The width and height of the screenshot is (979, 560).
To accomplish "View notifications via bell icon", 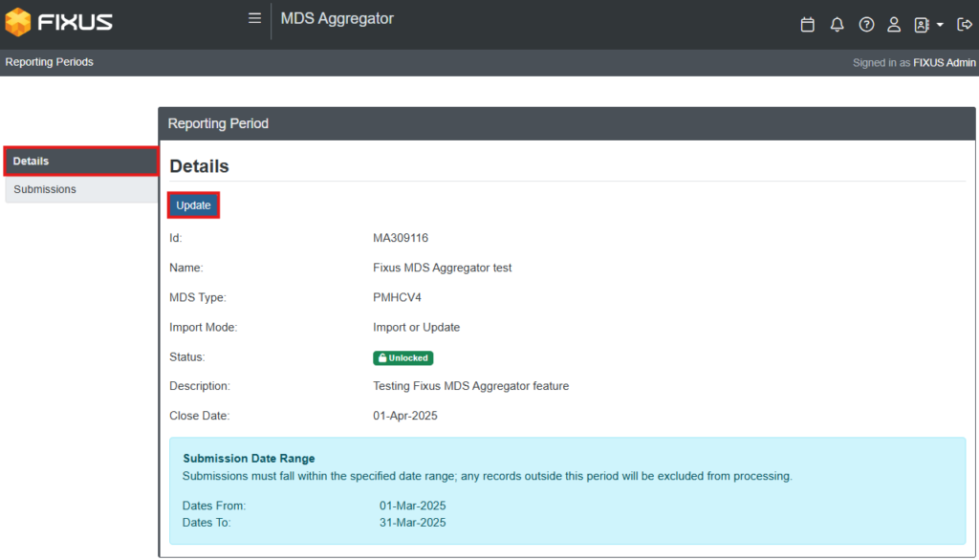I will click(x=837, y=24).
